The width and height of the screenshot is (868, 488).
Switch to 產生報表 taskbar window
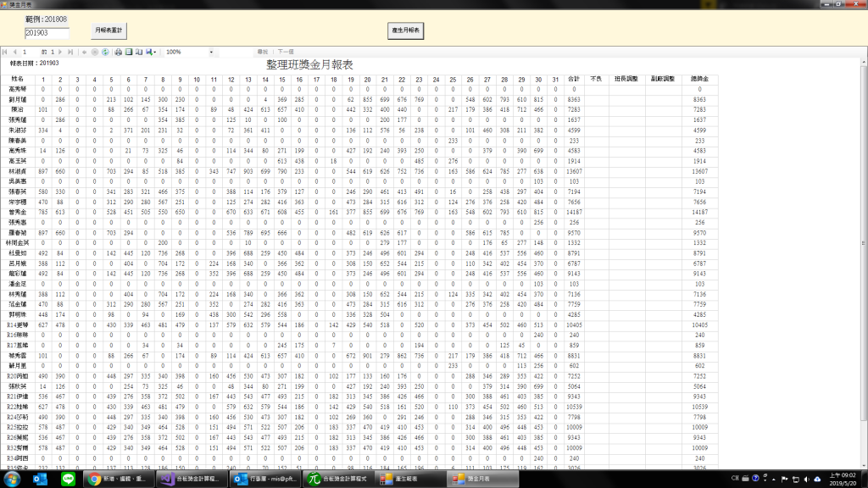pos(409,480)
